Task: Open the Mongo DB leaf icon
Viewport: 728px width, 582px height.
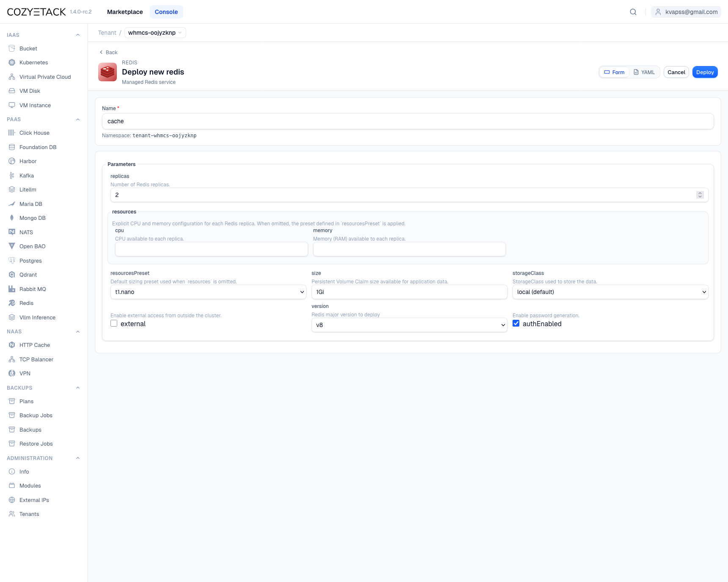Action: [12, 218]
